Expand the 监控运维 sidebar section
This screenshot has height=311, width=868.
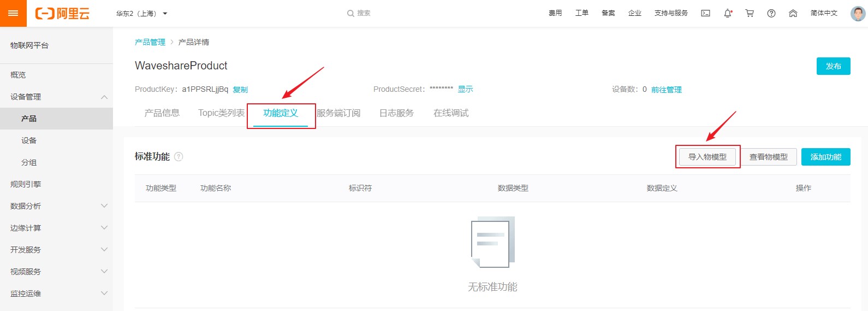click(104, 294)
